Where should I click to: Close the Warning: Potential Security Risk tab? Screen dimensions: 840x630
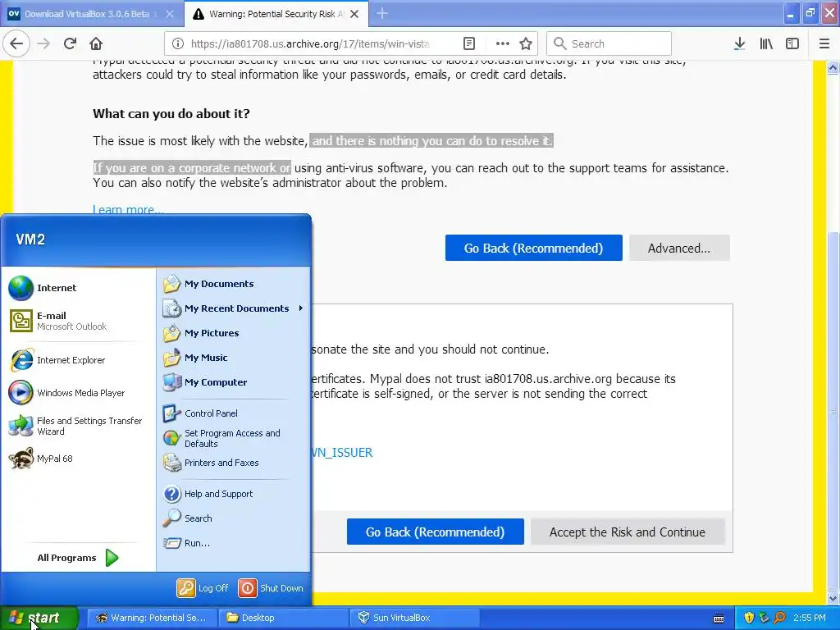[354, 14]
